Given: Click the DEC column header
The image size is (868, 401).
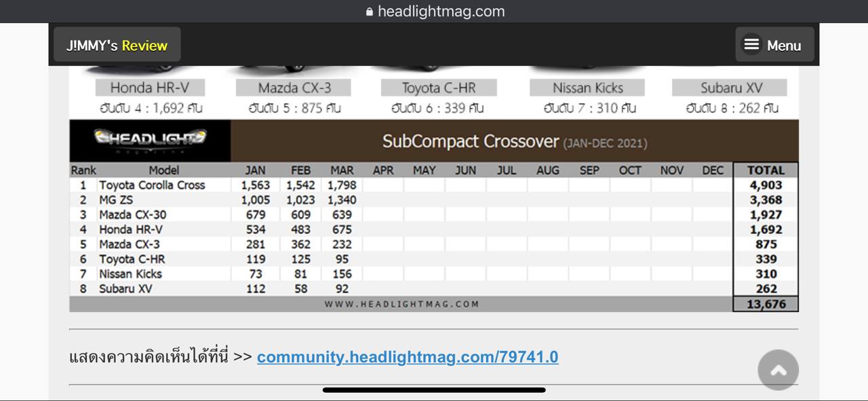Looking at the screenshot, I should [x=713, y=170].
